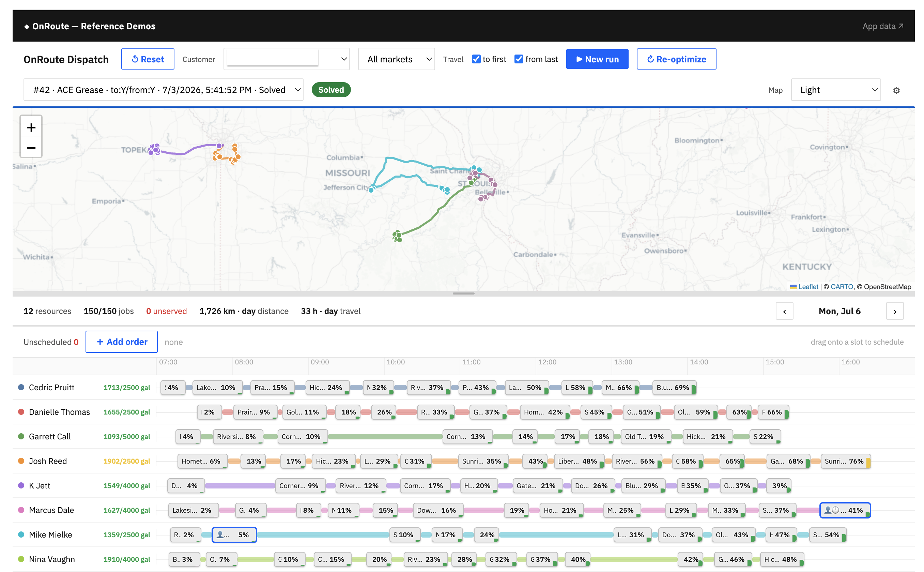Select Nina Vaughn's 'Hic... 48%' stop

pyautogui.click(x=782, y=559)
